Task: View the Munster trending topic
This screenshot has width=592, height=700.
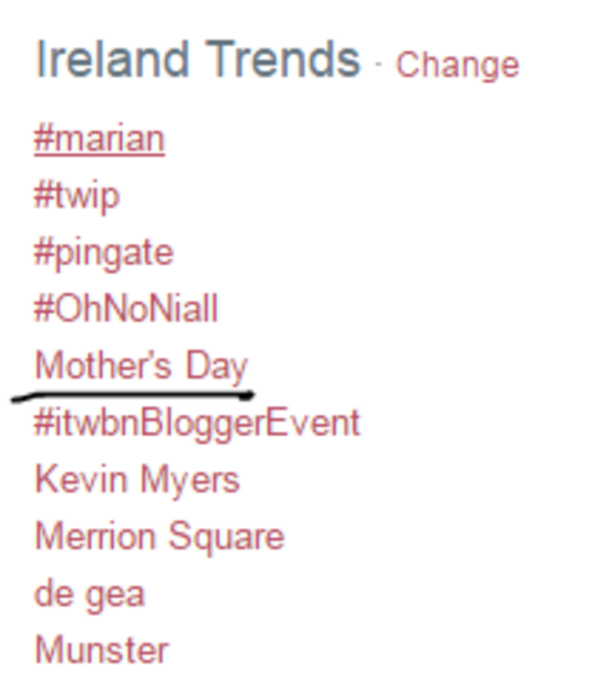Action: point(101,650)
